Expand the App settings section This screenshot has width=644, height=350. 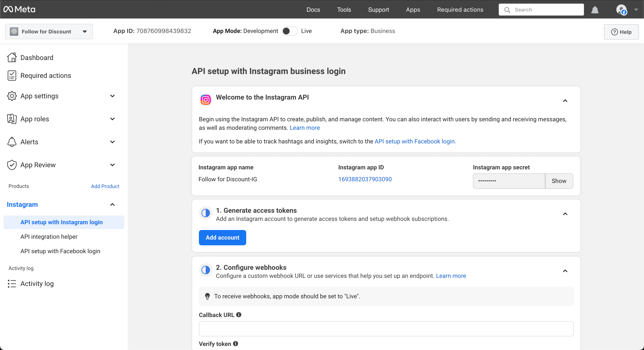112,96
